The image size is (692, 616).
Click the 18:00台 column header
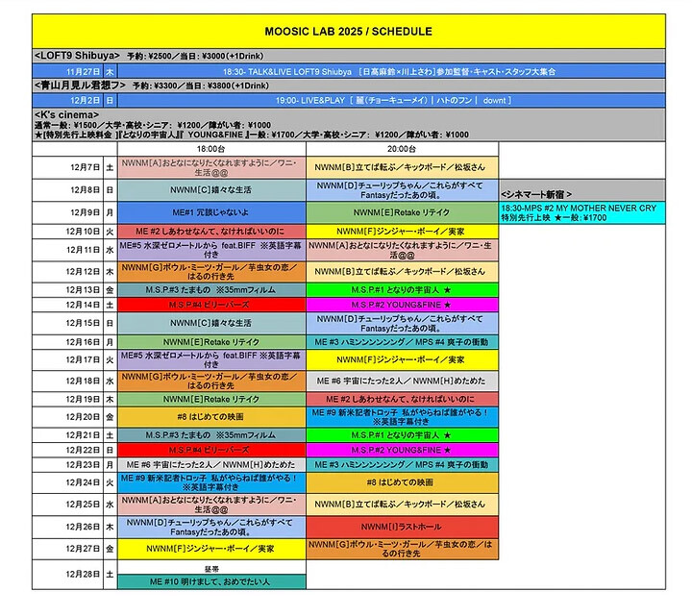click(x=211, y=149)
